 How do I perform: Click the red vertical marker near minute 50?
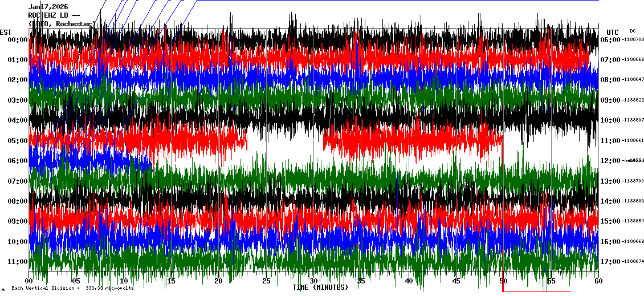click(503, 154)
